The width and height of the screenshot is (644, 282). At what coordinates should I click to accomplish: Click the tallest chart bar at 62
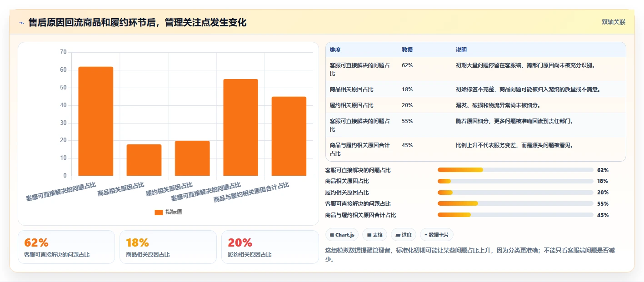coord(95,121)
